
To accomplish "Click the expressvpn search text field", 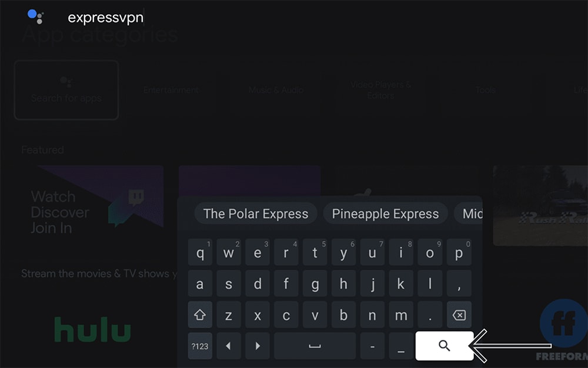I will [x=105, y=18].
